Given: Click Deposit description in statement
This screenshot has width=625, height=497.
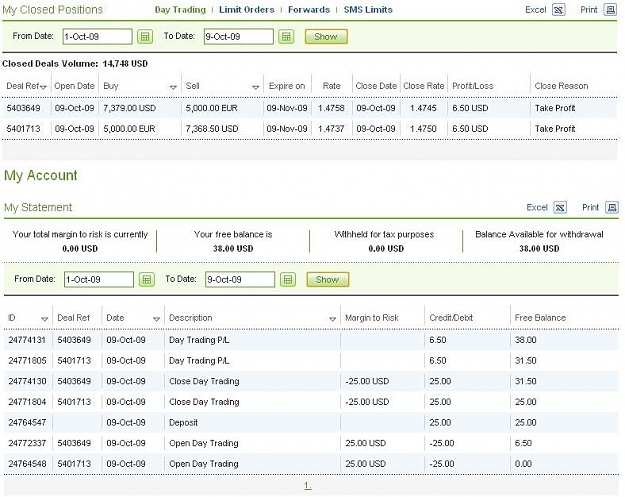Looking at the screenshot, I should pyautogui.click(x=183, y=423).
